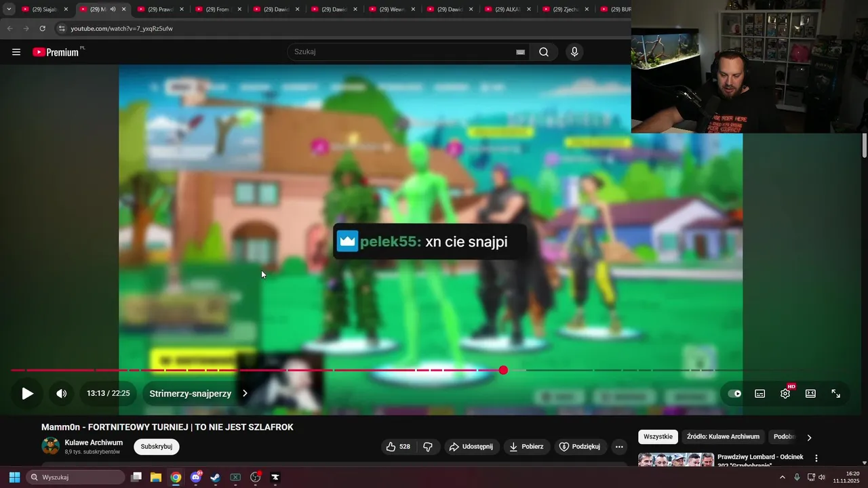Open the Prawdziwy Lombard video thumbnail
Image resolution: width=868 pixels, height=488 pixels.
point(676,460)
